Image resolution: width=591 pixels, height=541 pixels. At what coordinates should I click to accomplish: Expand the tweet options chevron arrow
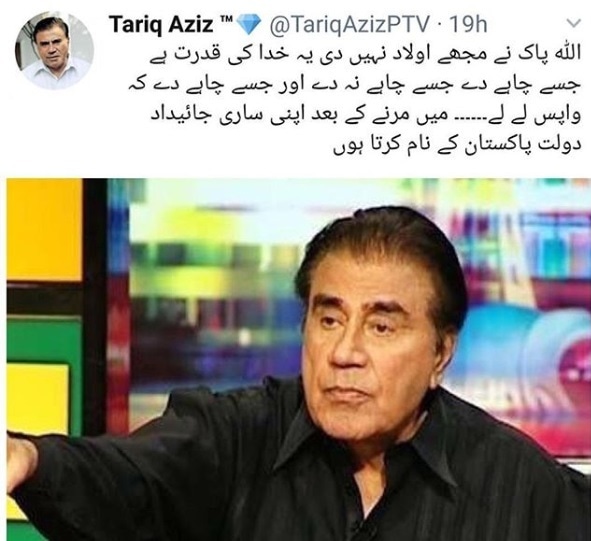[574, 23]
